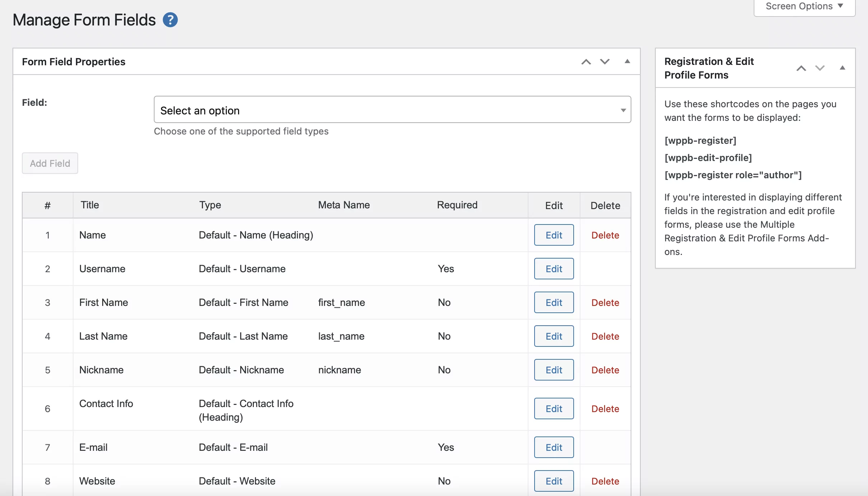868x496 pixels.
Task: Click the help question mark icon
Action: tap(170, 20)
